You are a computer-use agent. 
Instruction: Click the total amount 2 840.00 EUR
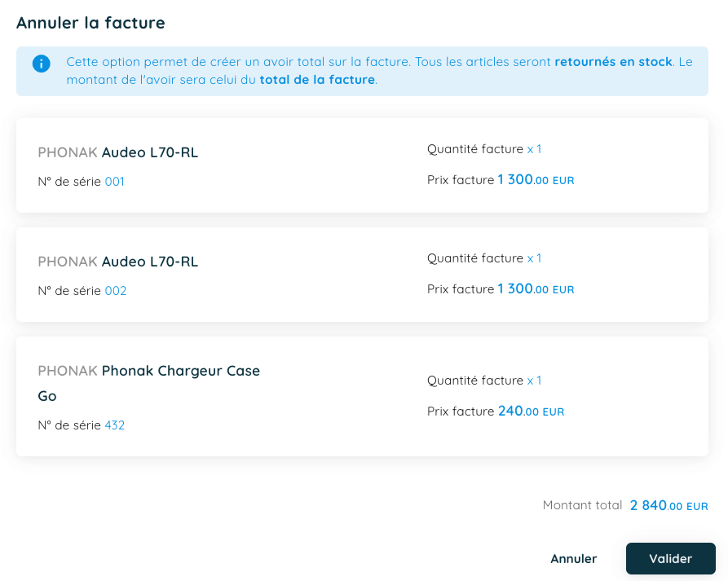pyautogui.click(x=668, y=506)
